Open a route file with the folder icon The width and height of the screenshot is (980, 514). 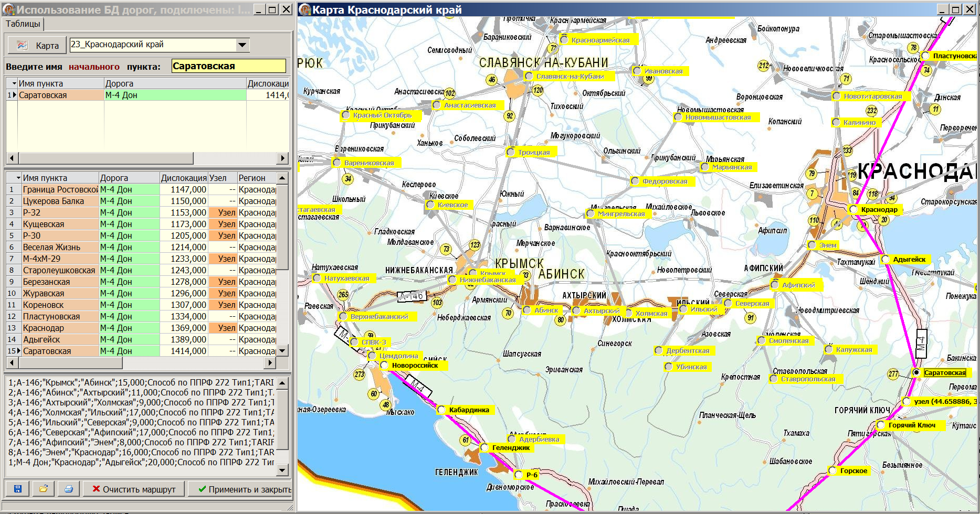tap(43, 489)
